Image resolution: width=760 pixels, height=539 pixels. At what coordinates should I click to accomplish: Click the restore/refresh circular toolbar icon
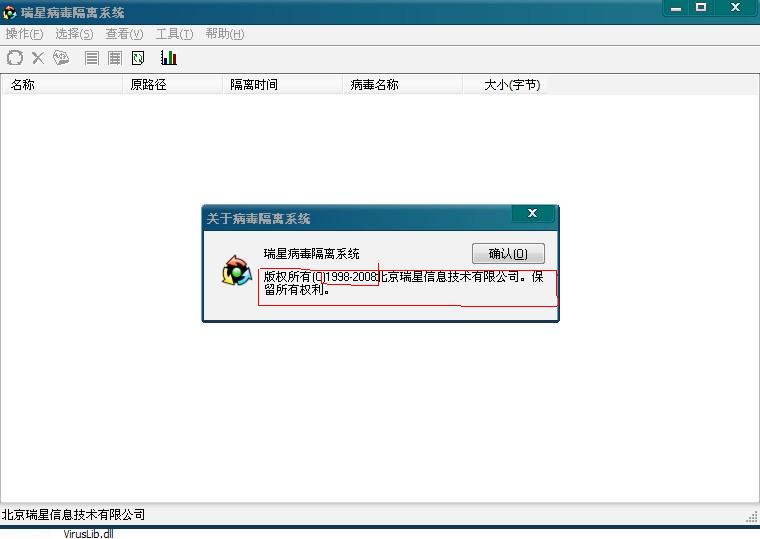click(15, 58)
